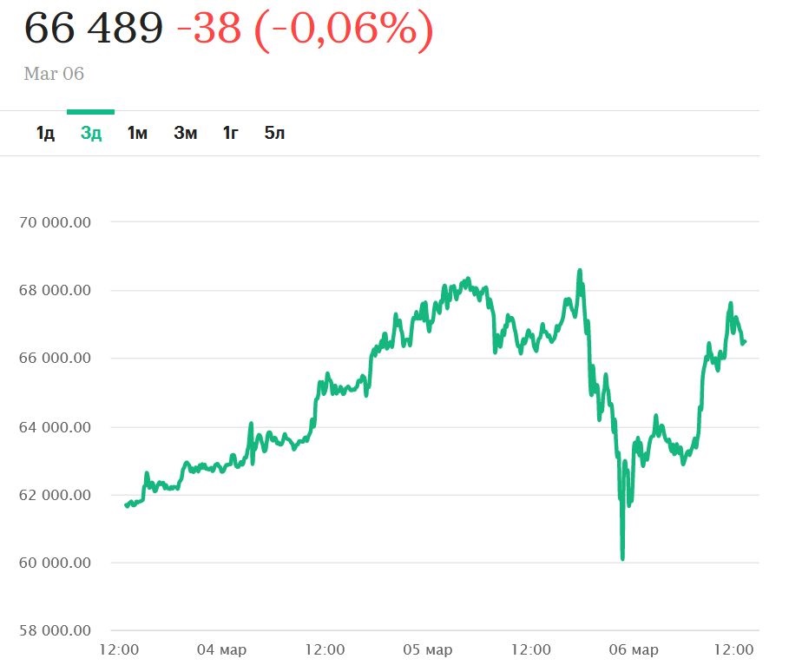Click the red -38 (-0,06%) change
This screenshot has width=789, height=672.
(x=304, y=29)
